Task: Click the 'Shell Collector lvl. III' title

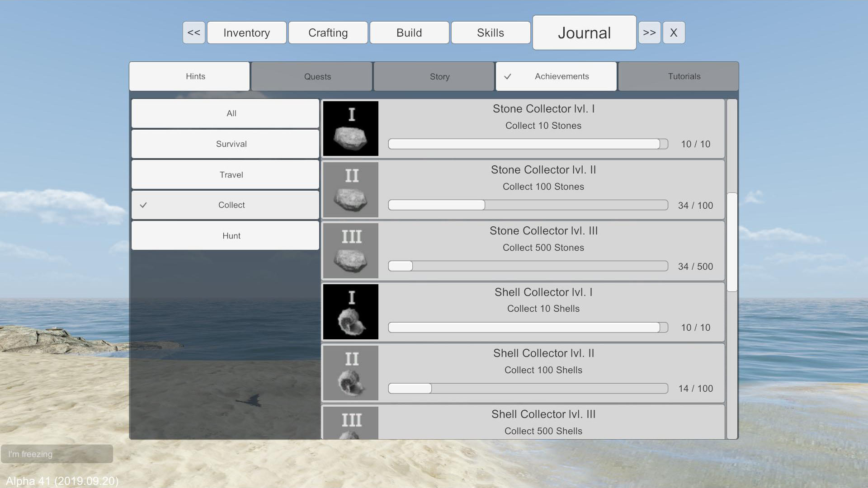Action: tap(543, 414)
